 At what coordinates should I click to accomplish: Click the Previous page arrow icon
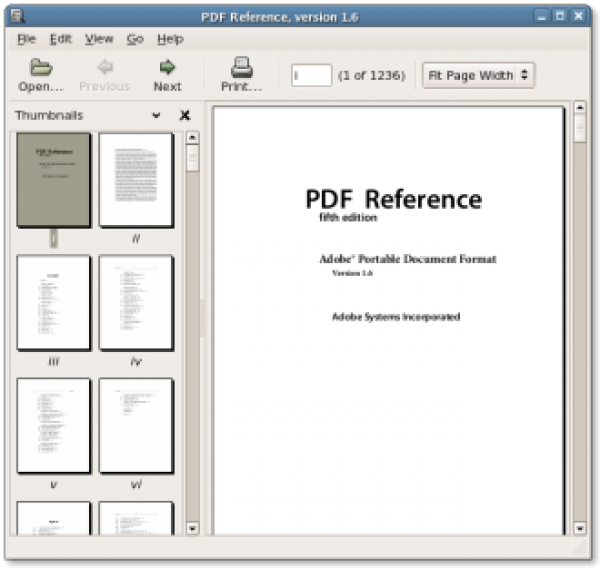click(105, 68)
